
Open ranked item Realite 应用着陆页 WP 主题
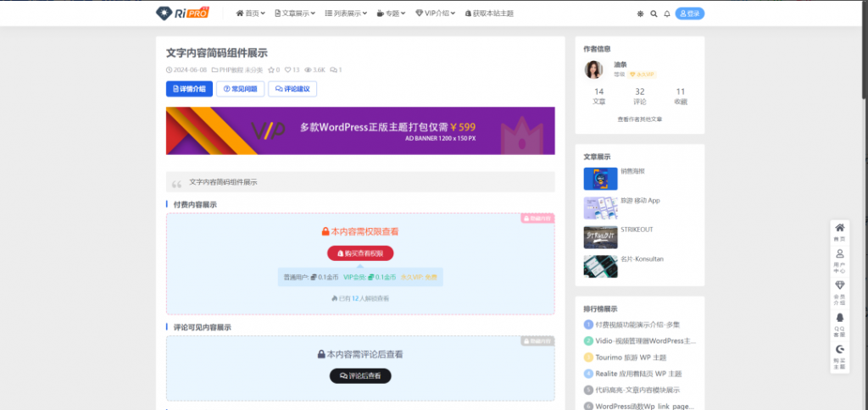638,374
